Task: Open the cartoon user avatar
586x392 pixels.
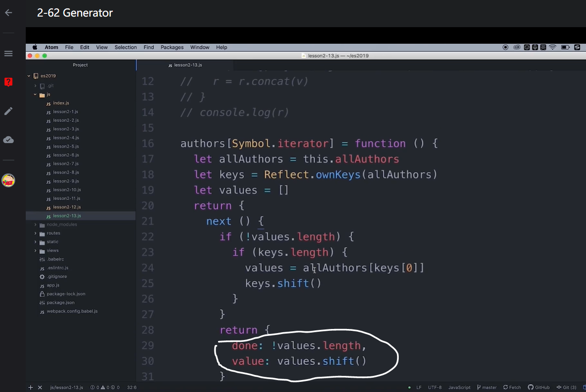Action: click(8, 180)
